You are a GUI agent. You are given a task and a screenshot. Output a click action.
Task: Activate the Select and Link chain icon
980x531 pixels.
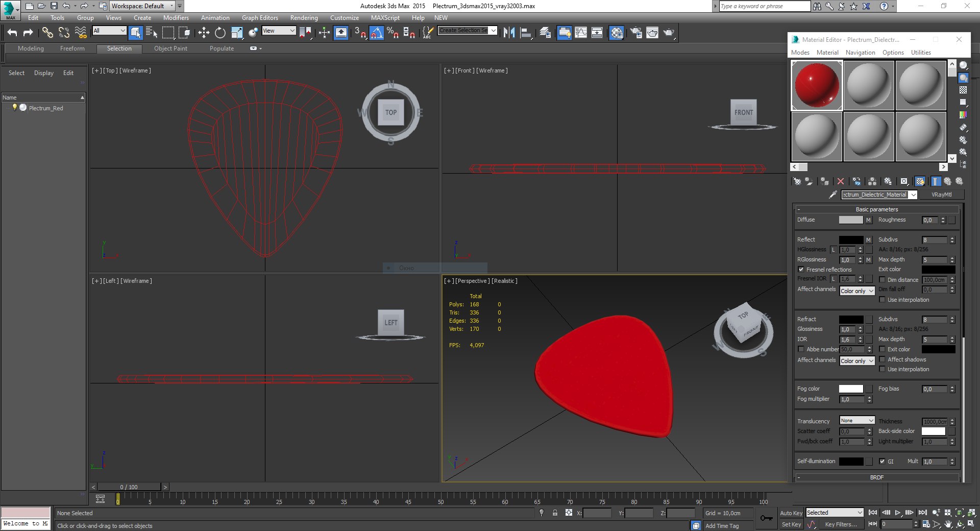click(x=47, y=33)
